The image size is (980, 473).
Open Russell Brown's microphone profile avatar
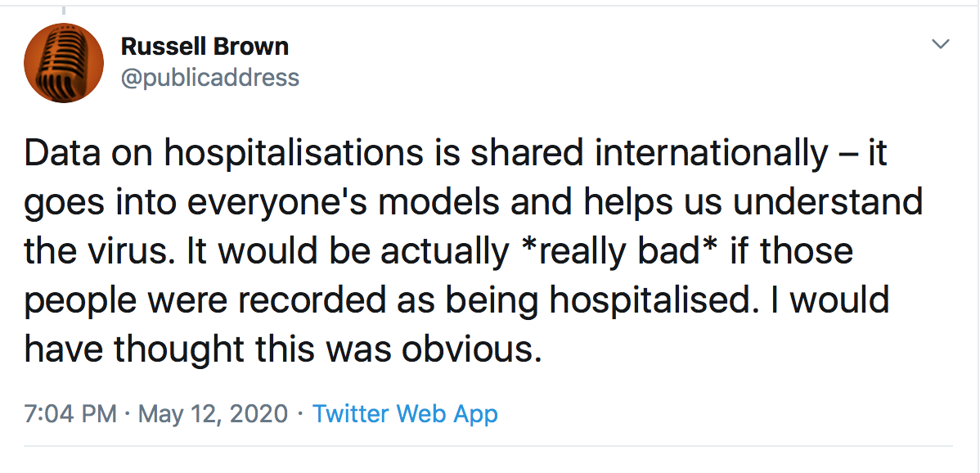[x=64, y=63]
